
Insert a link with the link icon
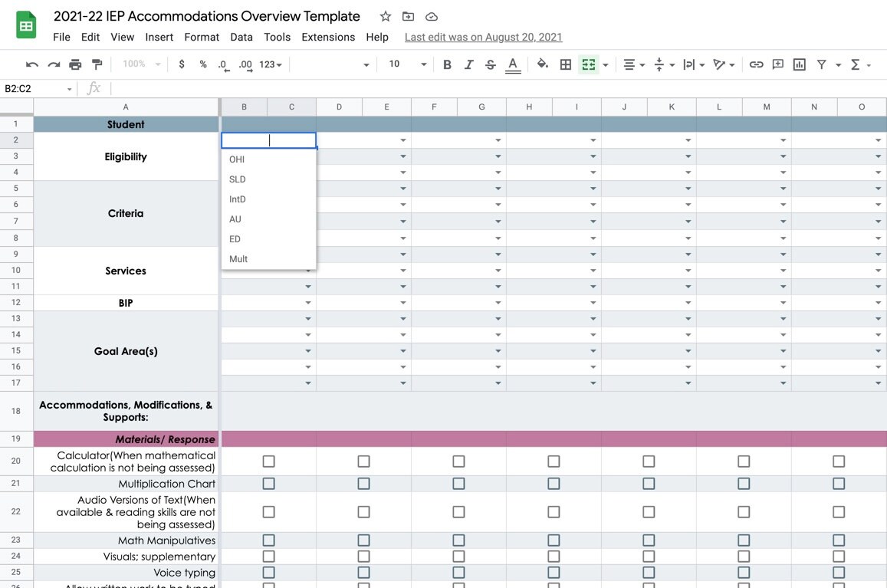tap(756, 64)
